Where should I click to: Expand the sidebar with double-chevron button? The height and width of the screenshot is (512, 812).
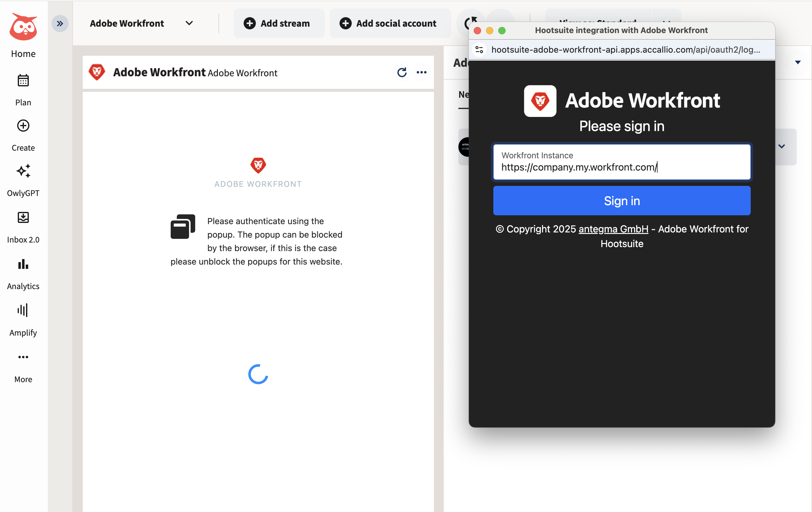point(60,24)
